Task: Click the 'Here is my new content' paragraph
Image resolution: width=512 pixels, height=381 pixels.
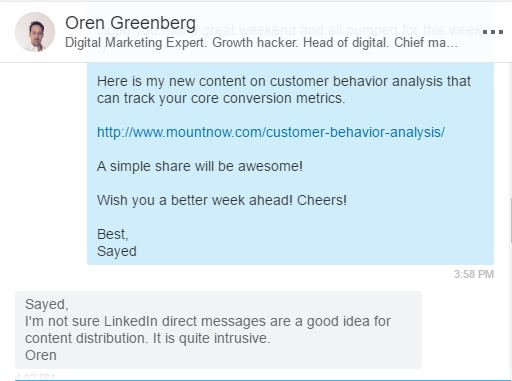Action: coord(284,90)
